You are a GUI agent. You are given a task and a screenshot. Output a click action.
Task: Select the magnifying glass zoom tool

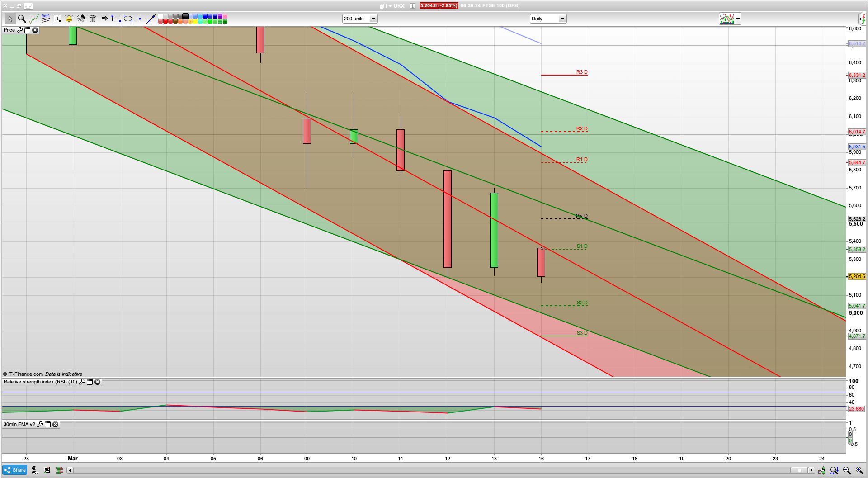(x=22, y=19)
